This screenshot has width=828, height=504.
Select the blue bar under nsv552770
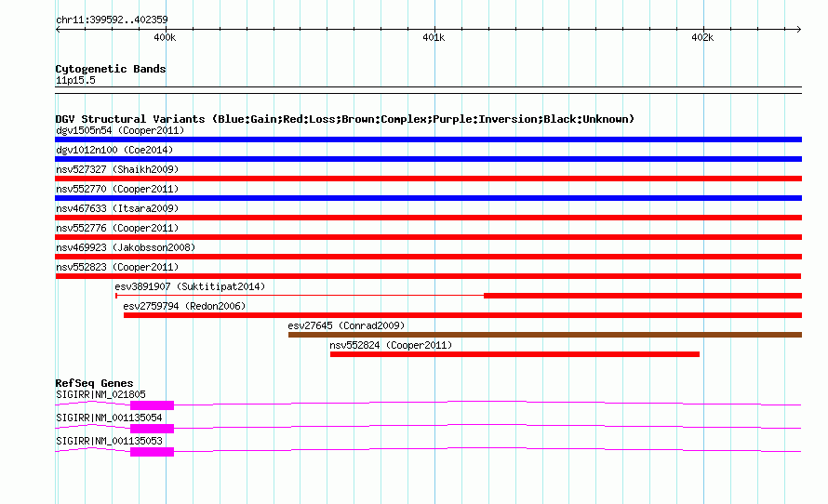(428, 198)
